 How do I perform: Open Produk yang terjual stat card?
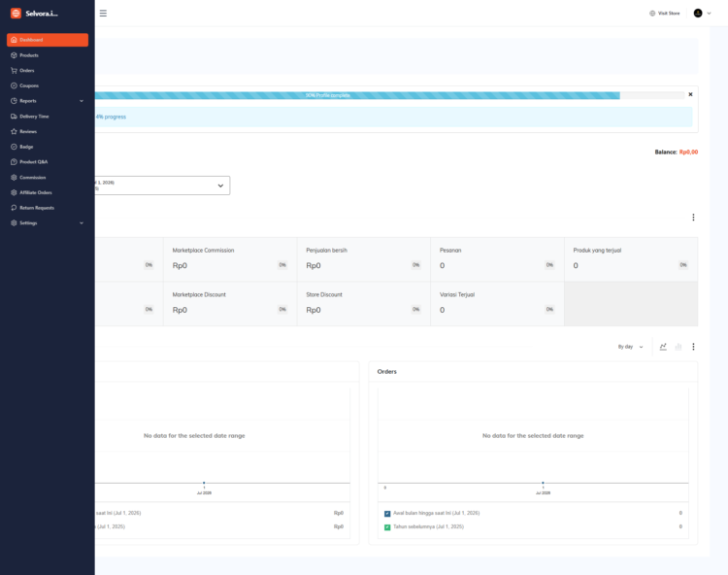click(x=631, y=259)
